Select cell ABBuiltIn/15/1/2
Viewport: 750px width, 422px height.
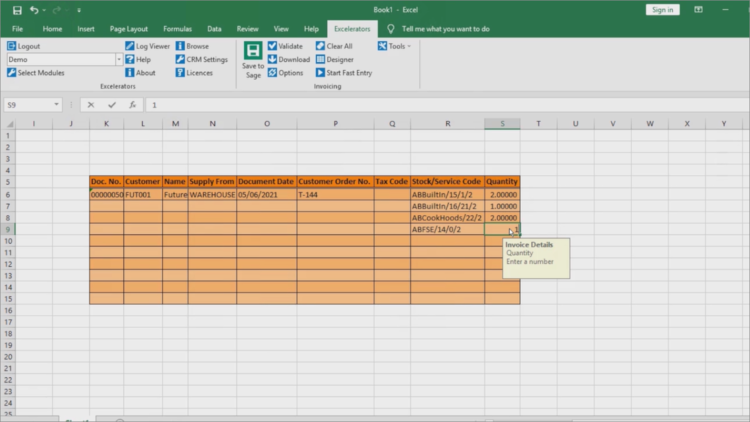[x=447, y=195]
